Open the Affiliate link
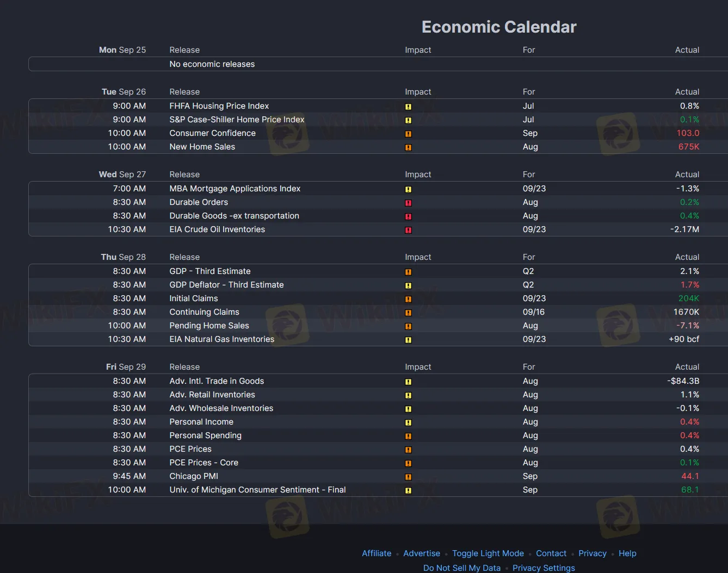 (377, 553)
